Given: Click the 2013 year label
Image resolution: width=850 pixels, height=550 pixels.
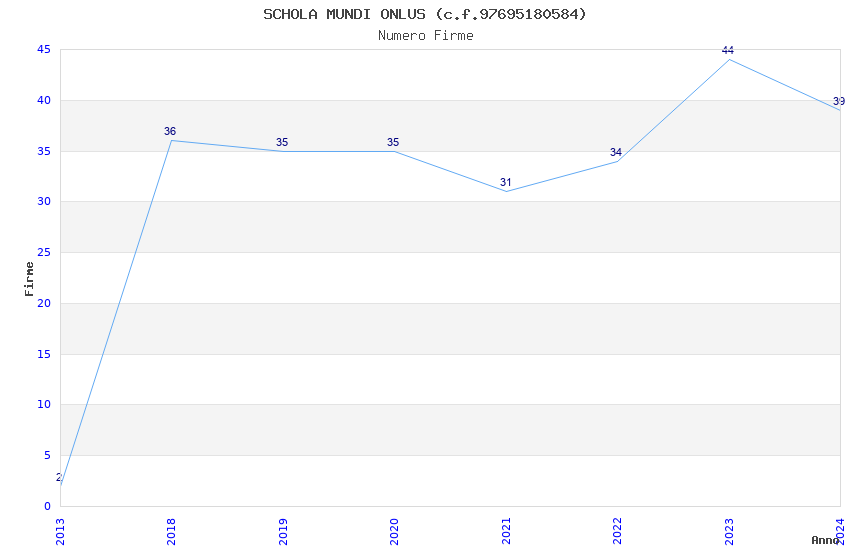Looking at the screenshot, I should (x=60, y=532).
